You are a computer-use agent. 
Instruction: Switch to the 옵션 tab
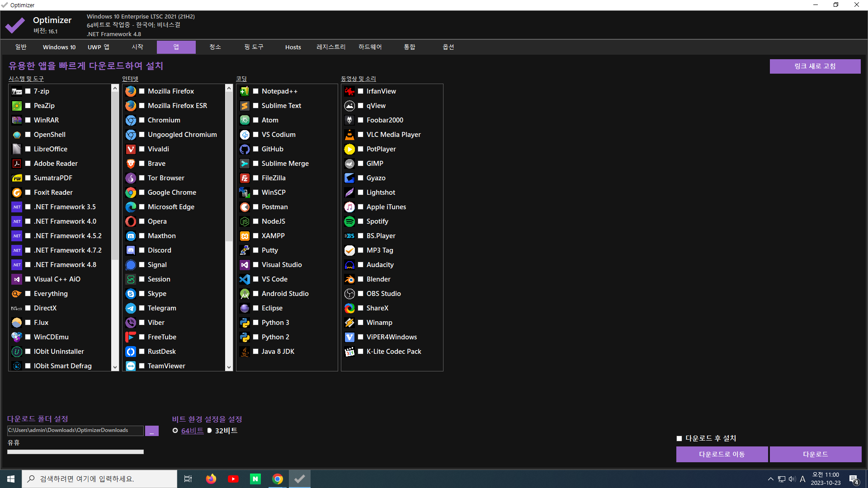coord(448,47)
